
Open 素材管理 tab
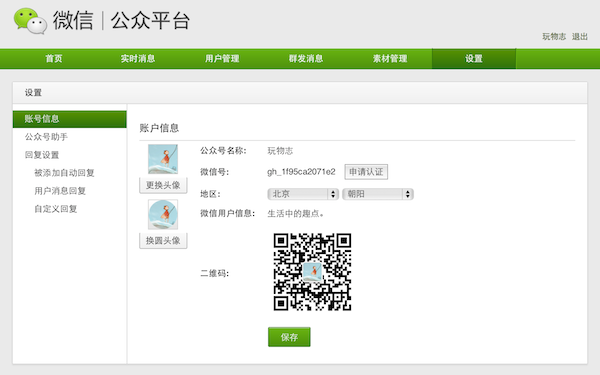[x=390, y=59]
